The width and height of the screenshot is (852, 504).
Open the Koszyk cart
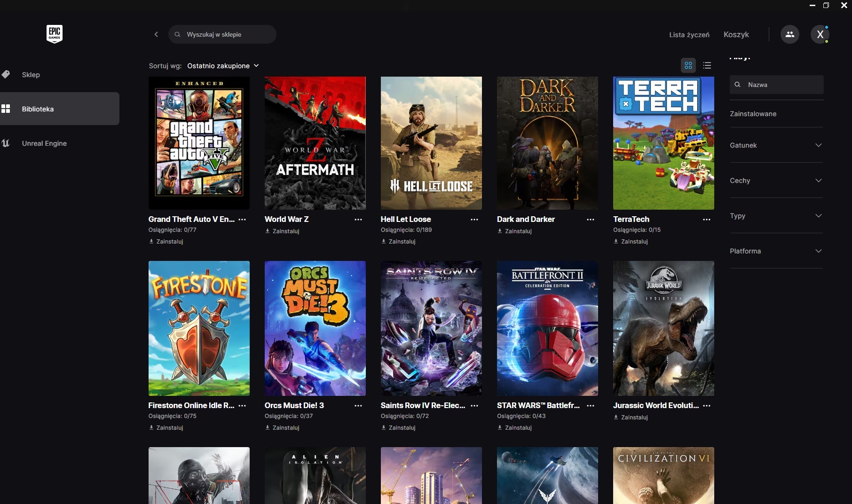[x=736, y=35]
